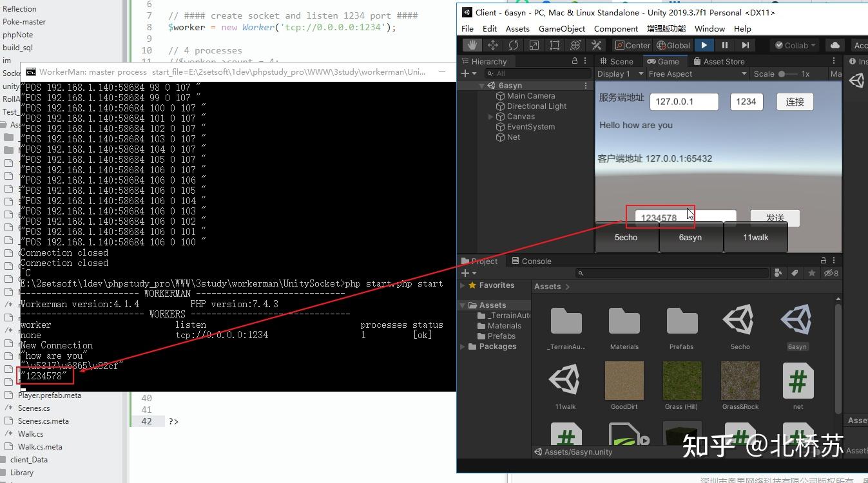
Task: Select the Scale tool
Action: coord(534,45)
